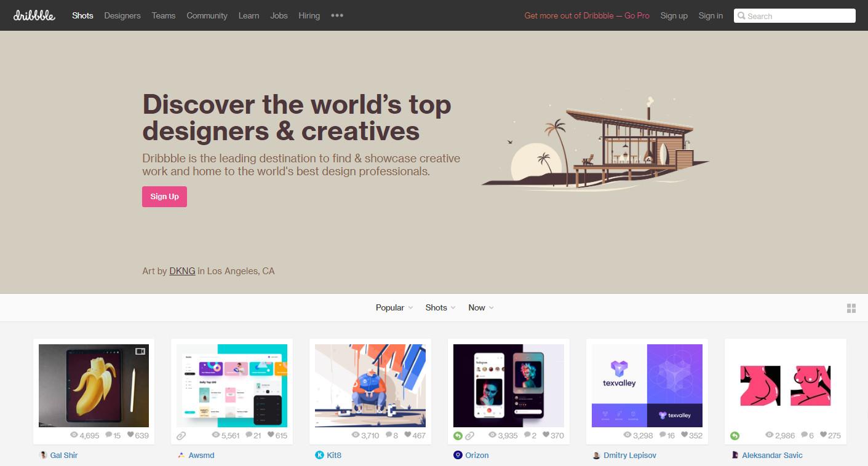Open the Jobs menu item
Viewport: 868px width, 466px height.
pos(279,15)
